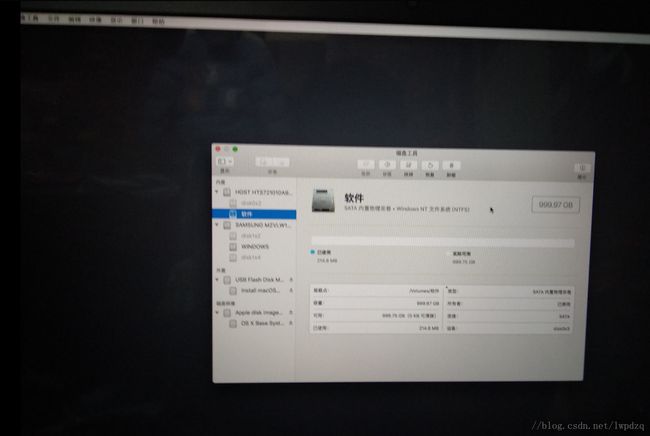The height and width of the screenshot is (436, 650).
Task: Click the large 软件 hard drive icon
Action: point(323,200)
